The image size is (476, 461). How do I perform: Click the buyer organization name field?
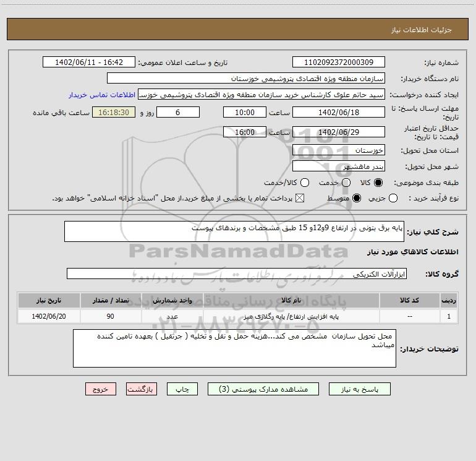(246, 78)
